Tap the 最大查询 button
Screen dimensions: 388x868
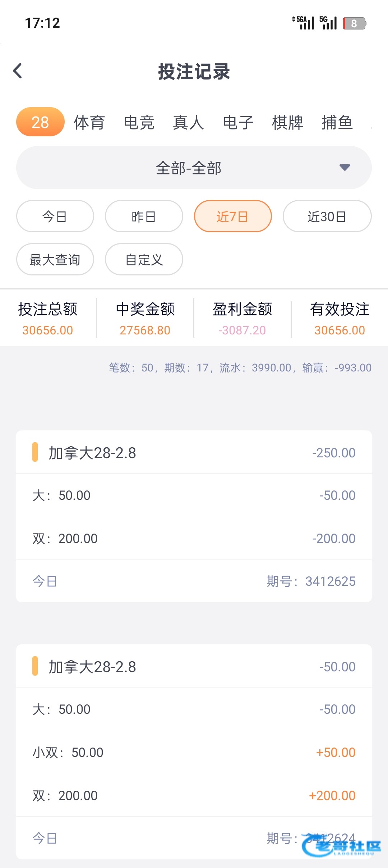click(x=55, y=259)
